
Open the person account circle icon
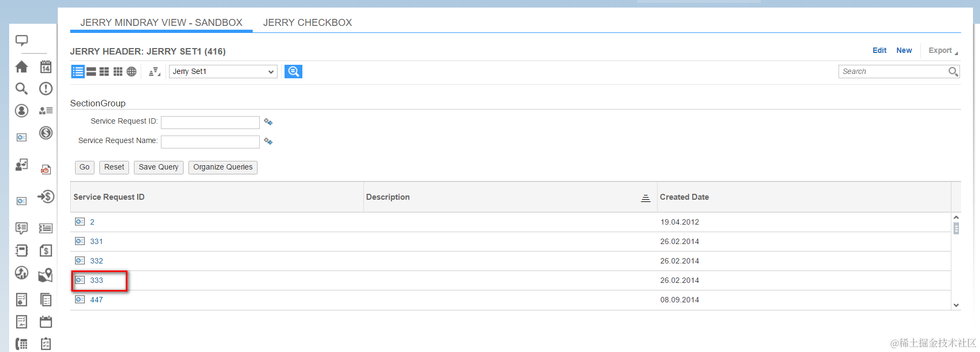coord(22,111)
